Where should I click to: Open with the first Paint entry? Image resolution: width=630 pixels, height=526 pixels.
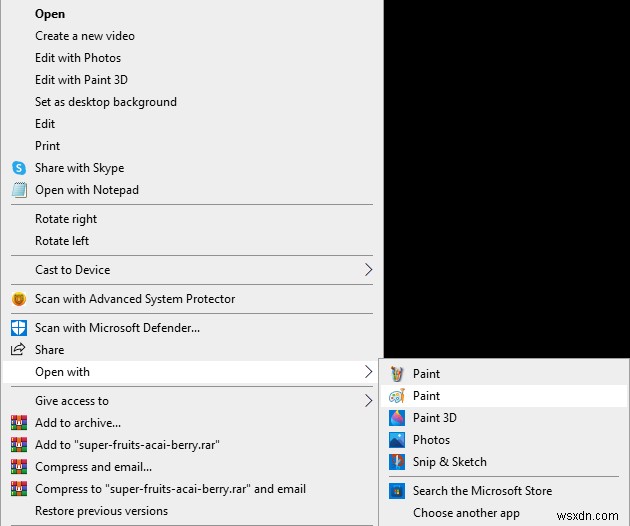(503, 374)
